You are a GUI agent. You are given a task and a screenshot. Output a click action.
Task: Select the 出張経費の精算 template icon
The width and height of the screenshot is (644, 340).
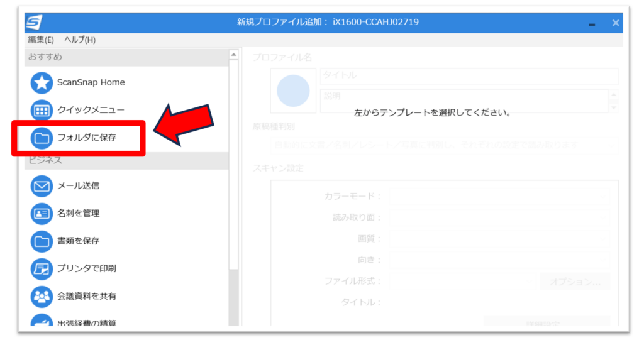[42, 321]
